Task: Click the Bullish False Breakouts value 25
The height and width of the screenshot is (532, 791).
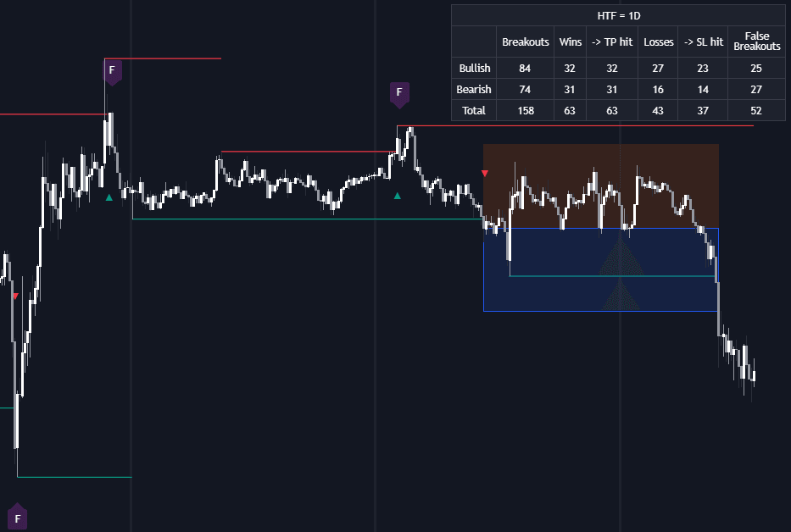Action: tap(757, 68)
